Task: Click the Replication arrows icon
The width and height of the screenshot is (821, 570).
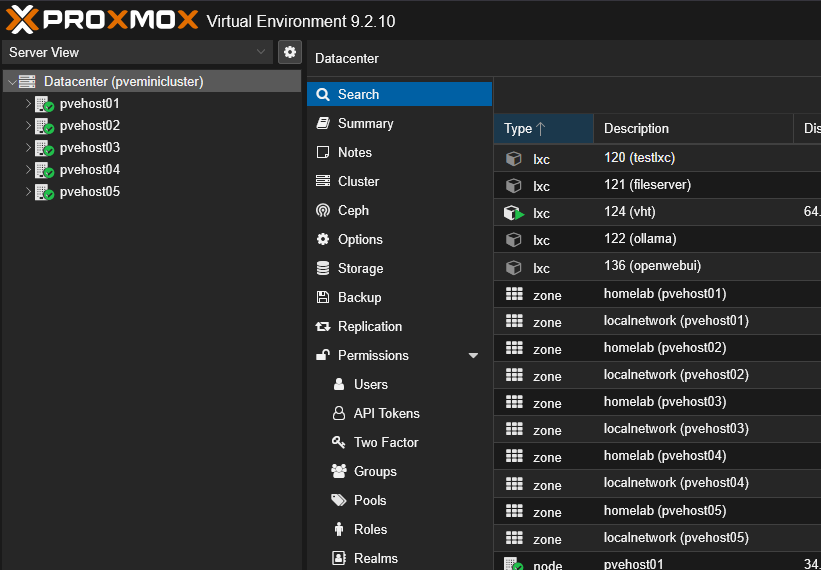Action: [323, 327]
